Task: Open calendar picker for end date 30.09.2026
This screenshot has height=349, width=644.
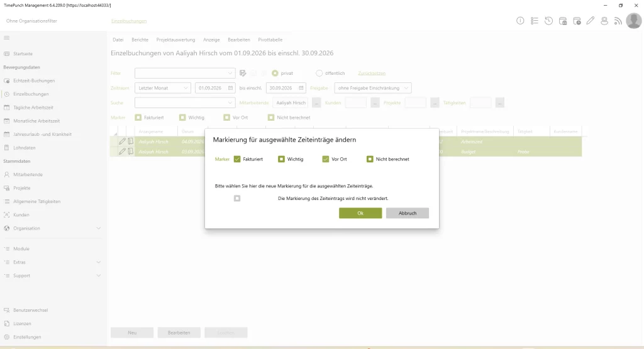Action: tap(301, 88)
